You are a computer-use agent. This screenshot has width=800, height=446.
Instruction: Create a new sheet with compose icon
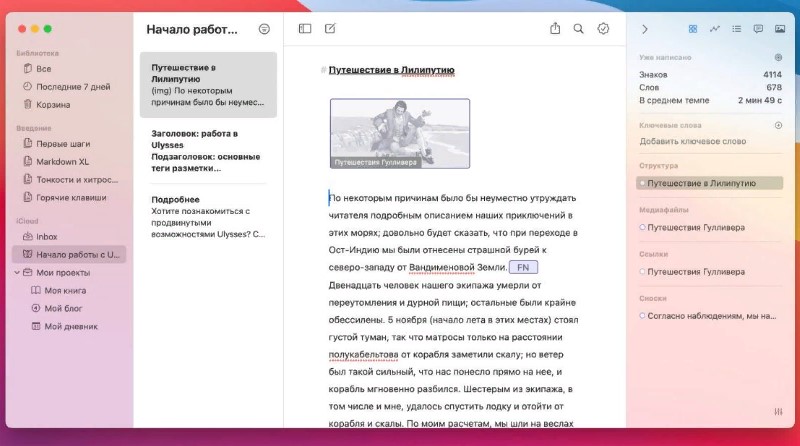(x=331, y=29)
